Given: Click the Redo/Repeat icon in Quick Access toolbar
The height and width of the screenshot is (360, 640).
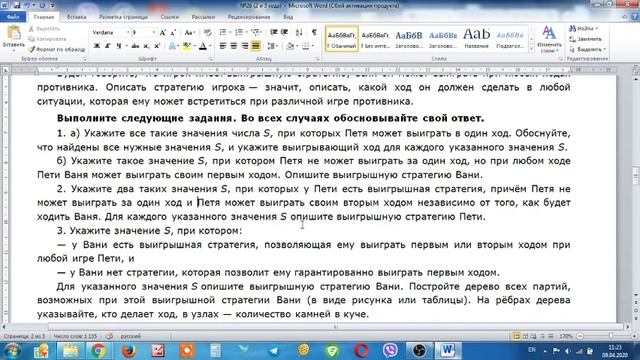Looking at the screenshot, I should pyautogui.click(x=42, y=5).
